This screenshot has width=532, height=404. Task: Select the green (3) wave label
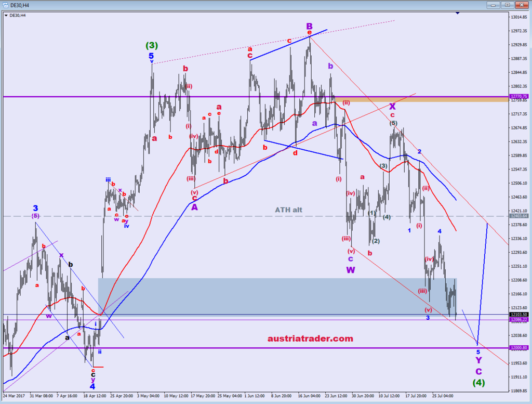pos(152,45)
